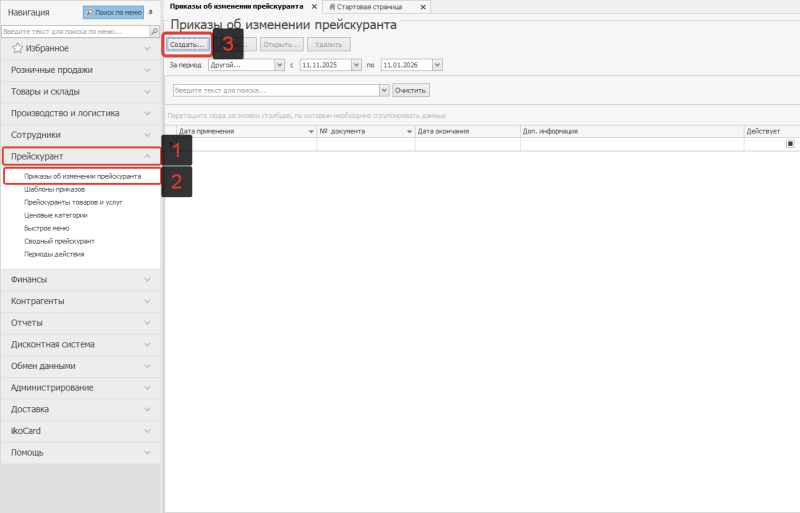The width and height of the screenshot is (800, 513).
Task: Close the Стартовая страница tab
Action: pos(423,7)
